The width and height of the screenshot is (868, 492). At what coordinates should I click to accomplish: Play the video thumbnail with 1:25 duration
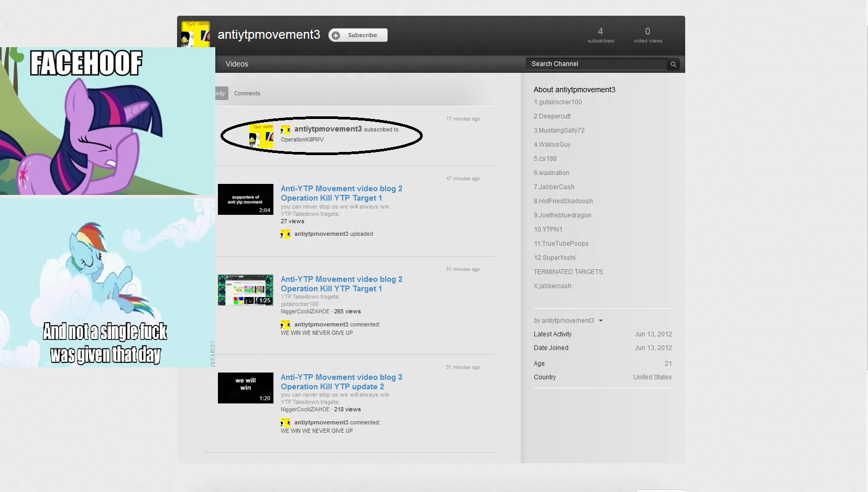click(246, 290)
